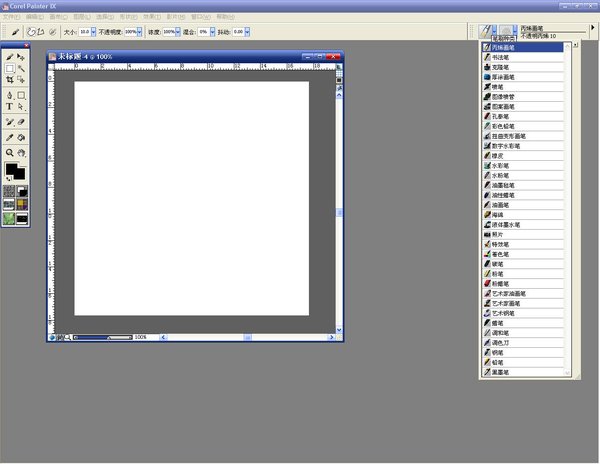Click the brush category icon in selector bar
The image size is (600, 464).
pos(485,31)
